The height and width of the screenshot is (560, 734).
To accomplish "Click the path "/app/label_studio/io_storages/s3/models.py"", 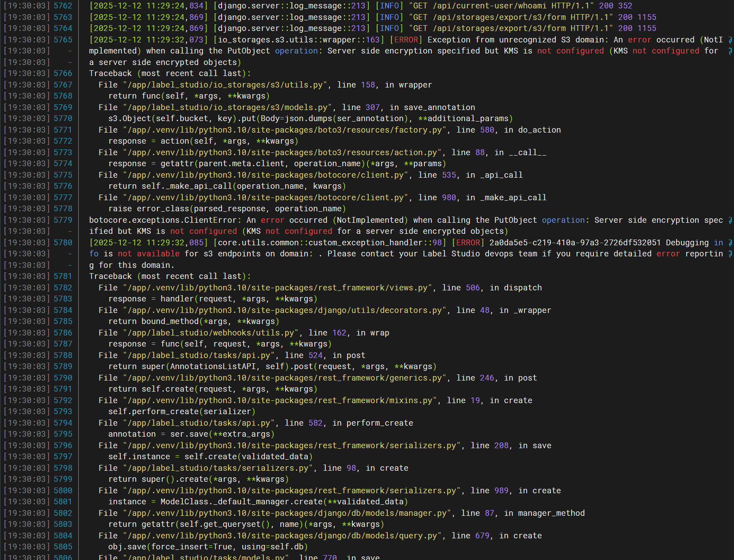I will 227,107.
